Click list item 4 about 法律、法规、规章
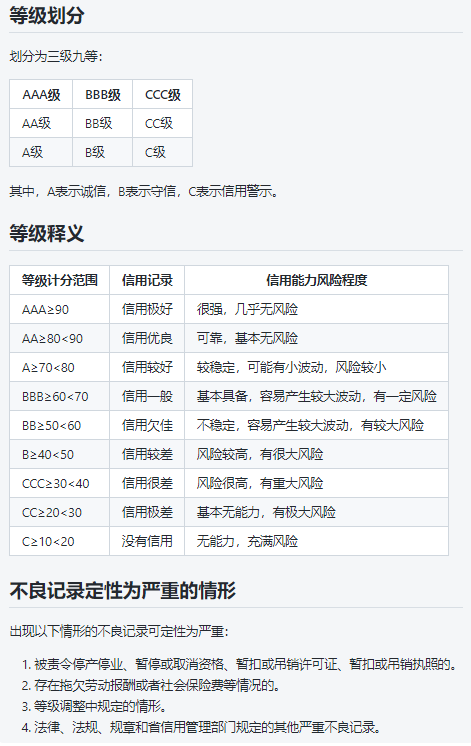 click(x=201, y=727)
